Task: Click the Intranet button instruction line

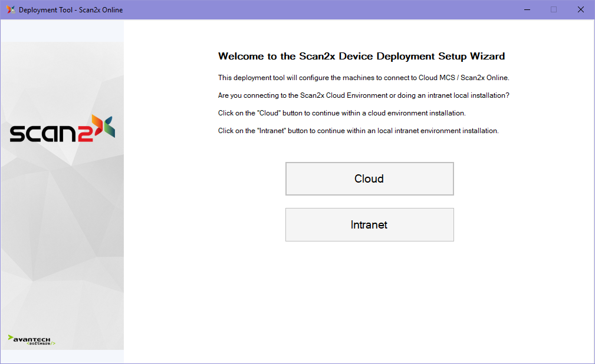Action: (x=358, y=131)
